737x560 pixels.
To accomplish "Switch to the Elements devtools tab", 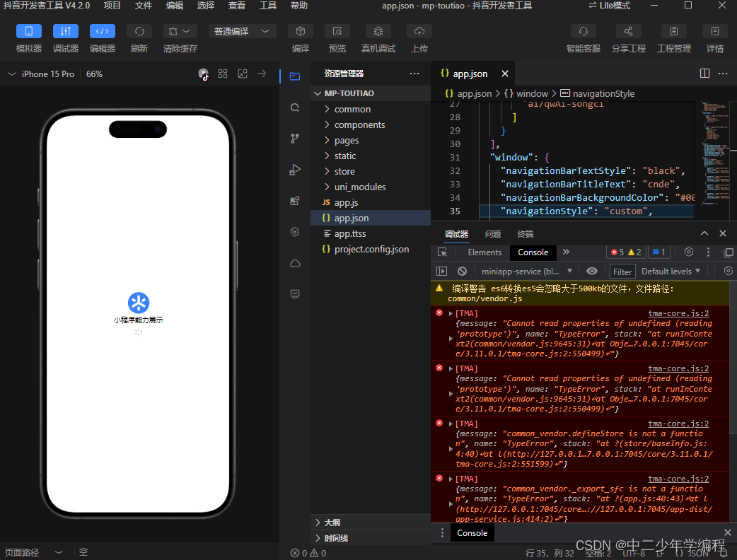I will click(484, 252).
